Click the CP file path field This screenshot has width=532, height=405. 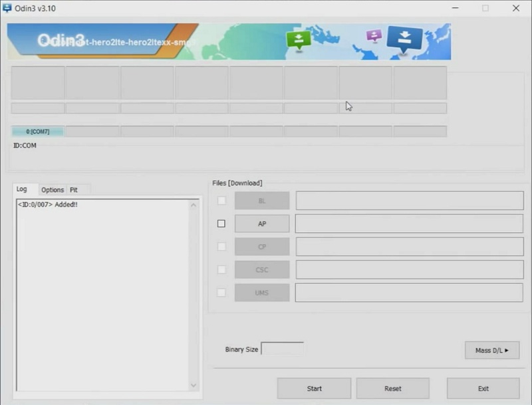click(410, 247)
